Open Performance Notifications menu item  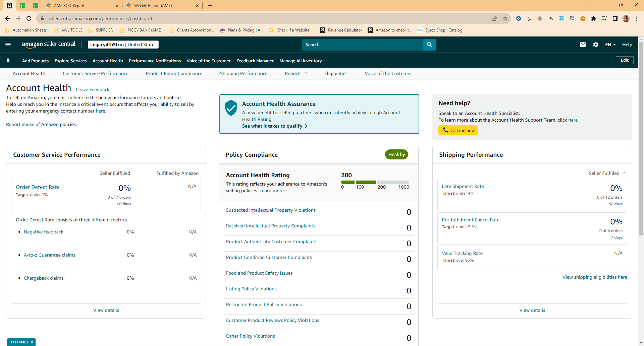click(x=155, y=61)
